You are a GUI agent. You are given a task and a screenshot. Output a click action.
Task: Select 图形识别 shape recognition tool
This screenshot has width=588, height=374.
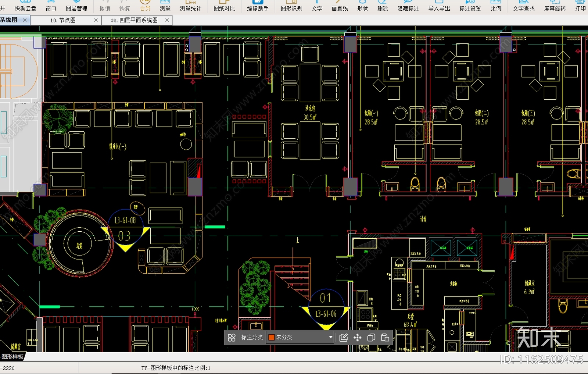click(291, 6)
